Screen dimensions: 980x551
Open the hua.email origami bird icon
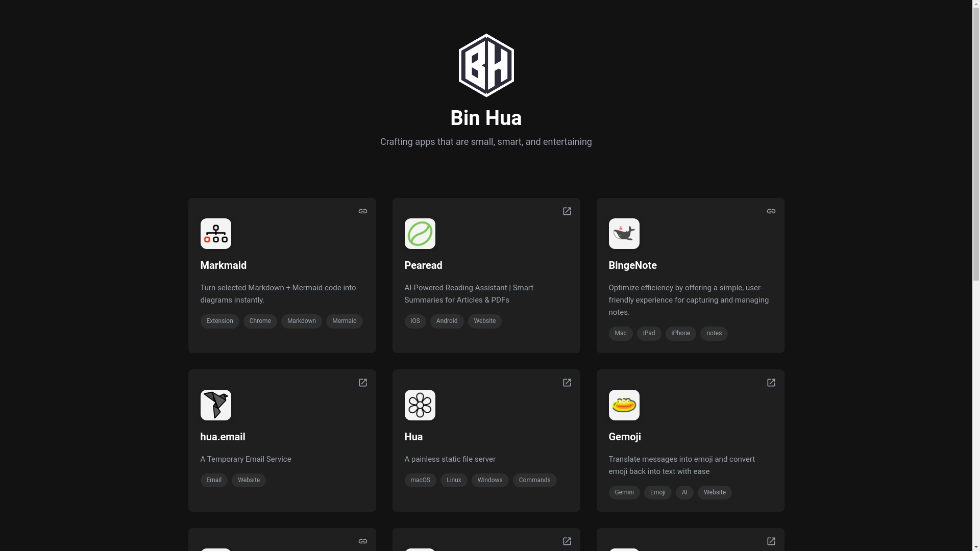point(215,405)
